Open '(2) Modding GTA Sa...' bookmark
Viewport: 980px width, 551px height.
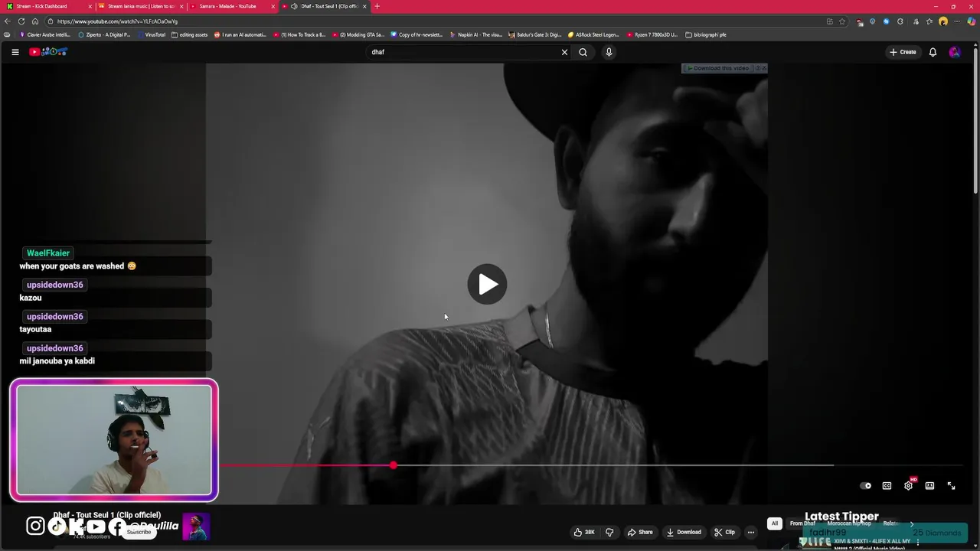(x=358, y=34)
